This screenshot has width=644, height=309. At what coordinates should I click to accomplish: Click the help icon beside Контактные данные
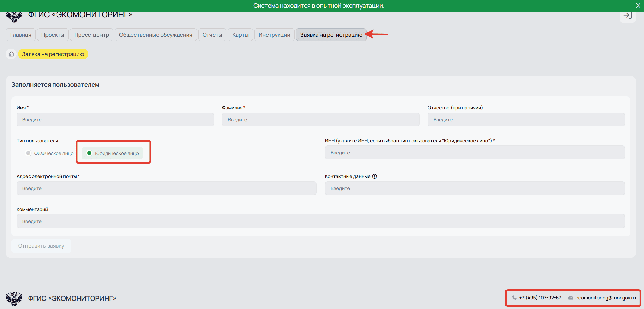pyautogui.click(x=375, y=176)
